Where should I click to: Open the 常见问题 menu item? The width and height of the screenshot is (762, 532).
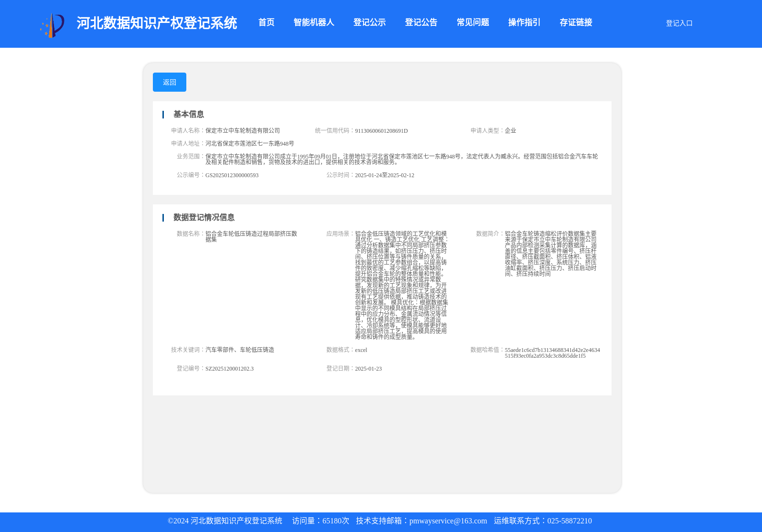472,22
